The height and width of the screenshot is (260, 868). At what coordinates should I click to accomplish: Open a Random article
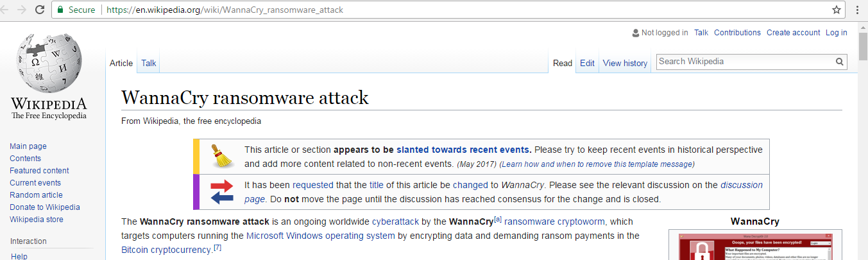36,195
